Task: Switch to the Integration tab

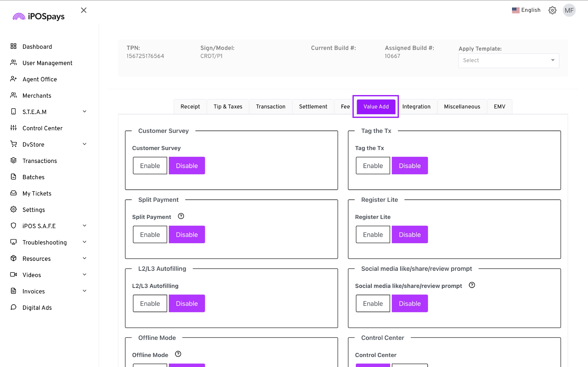Action: click(x=416, y=107)
